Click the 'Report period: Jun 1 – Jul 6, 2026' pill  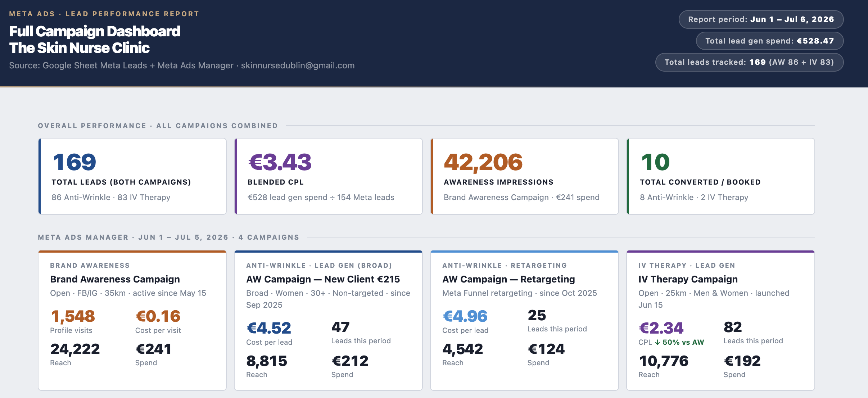click(761, 19)
